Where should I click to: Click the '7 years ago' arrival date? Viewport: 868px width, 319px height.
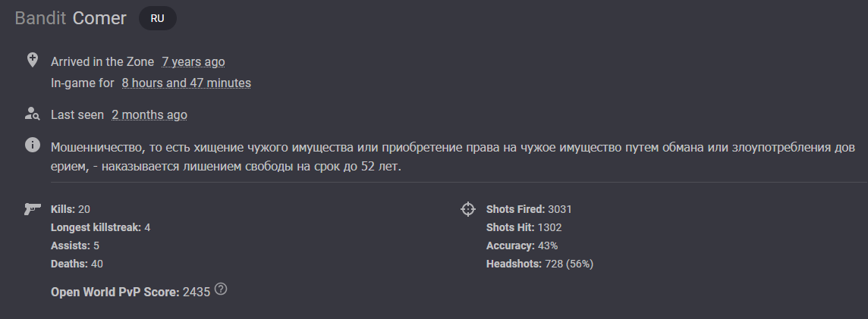pyautogui.click(x=193, y=61)
